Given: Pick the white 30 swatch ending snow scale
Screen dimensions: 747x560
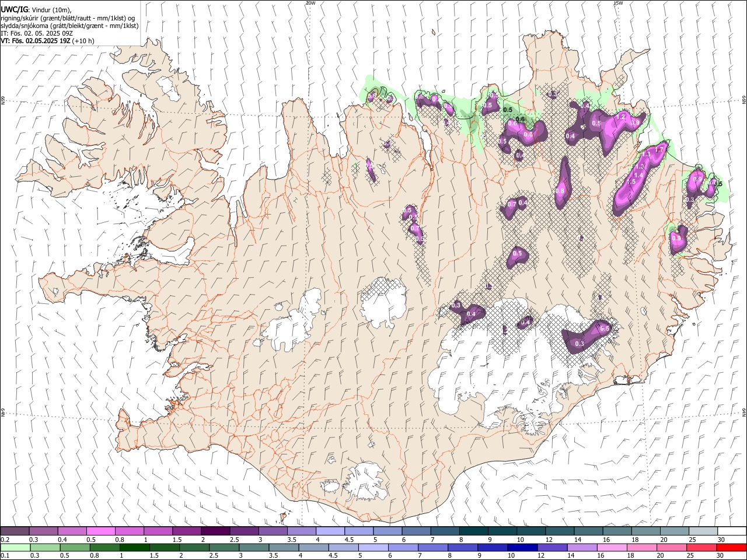Looking at the screenshot, I should tap(732, 531).
